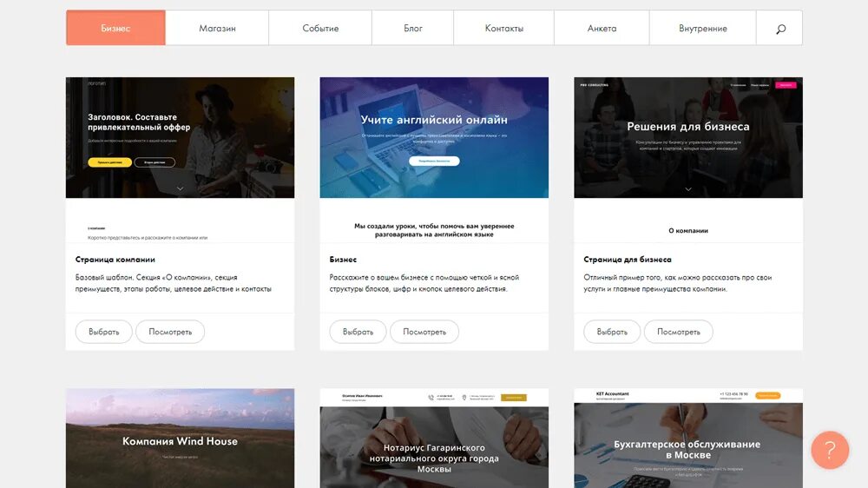
Task: Choose the Бизнес English lessons template via Выбрать
Action: (358, 332)
